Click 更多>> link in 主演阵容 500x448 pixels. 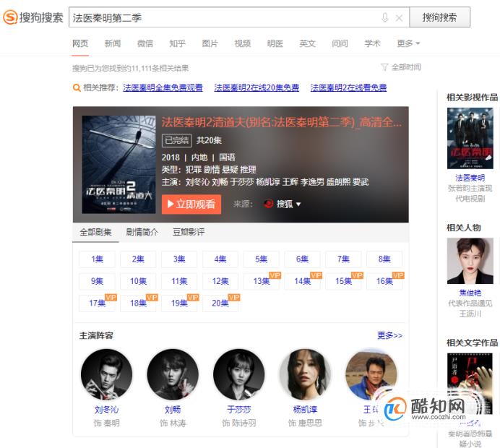tap(389, 335)
